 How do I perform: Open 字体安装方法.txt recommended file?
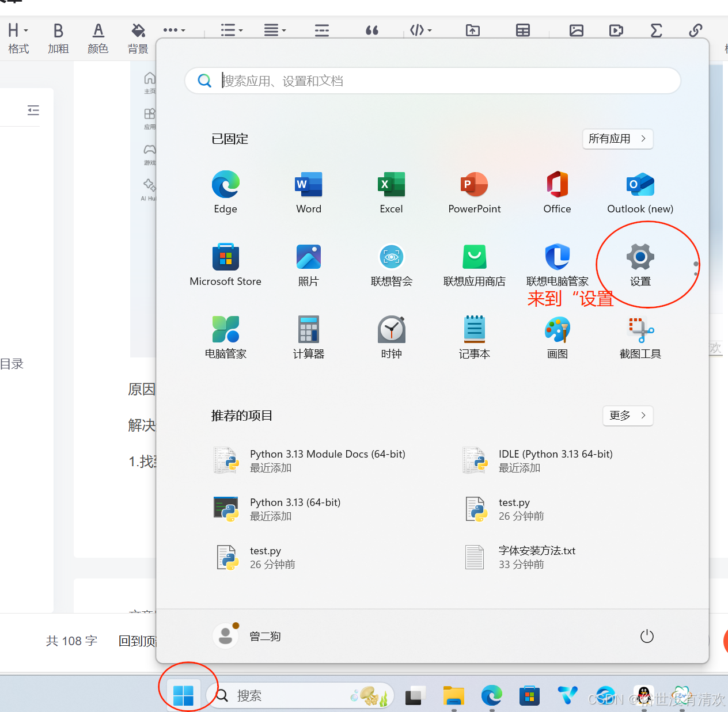click(521, 557)
